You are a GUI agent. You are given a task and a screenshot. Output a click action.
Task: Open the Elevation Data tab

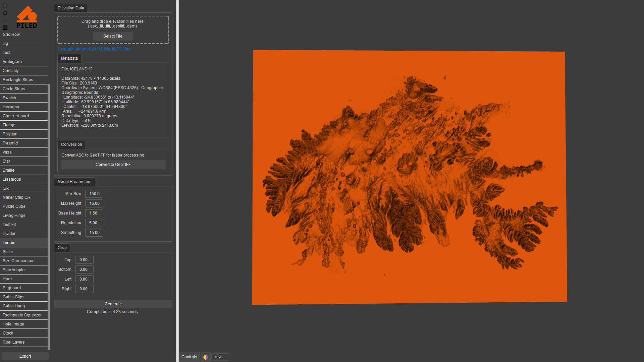[71, 8]
